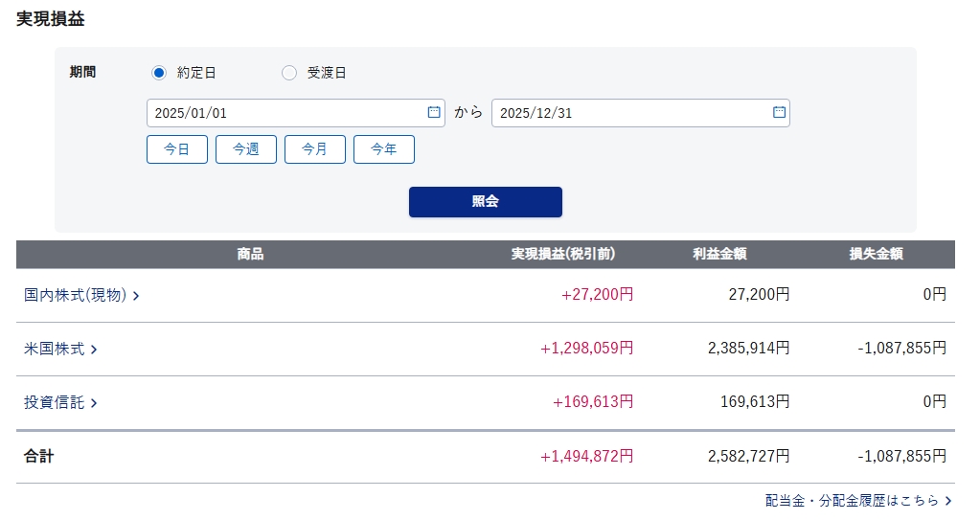Click the arrow icon after 配当金・分配金履歴はこちら

(947, 500)
